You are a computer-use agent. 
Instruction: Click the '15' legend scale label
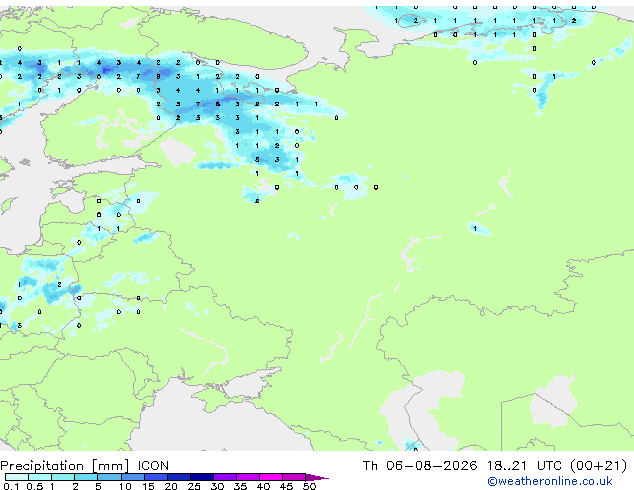pyautogui.click(x=148, y=486)
